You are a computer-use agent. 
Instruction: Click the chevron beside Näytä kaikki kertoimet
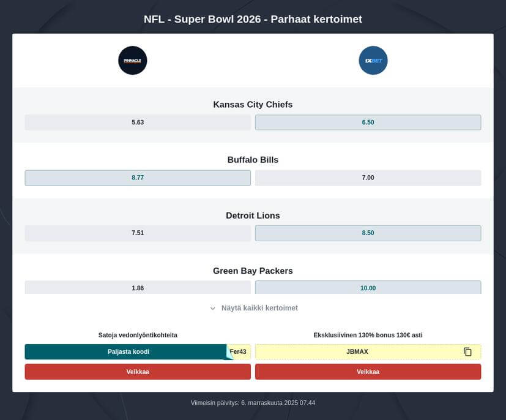point(213,308)
